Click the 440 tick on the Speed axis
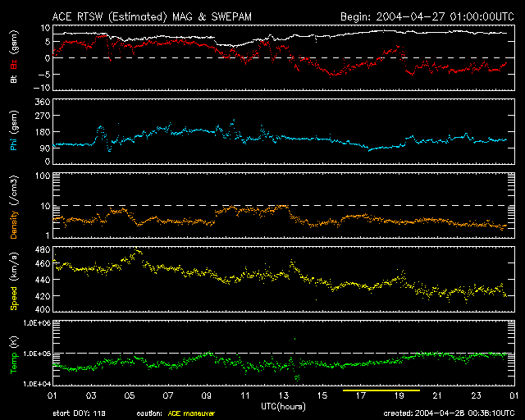This screenshot has width=525, height=420. coord(43,280)
